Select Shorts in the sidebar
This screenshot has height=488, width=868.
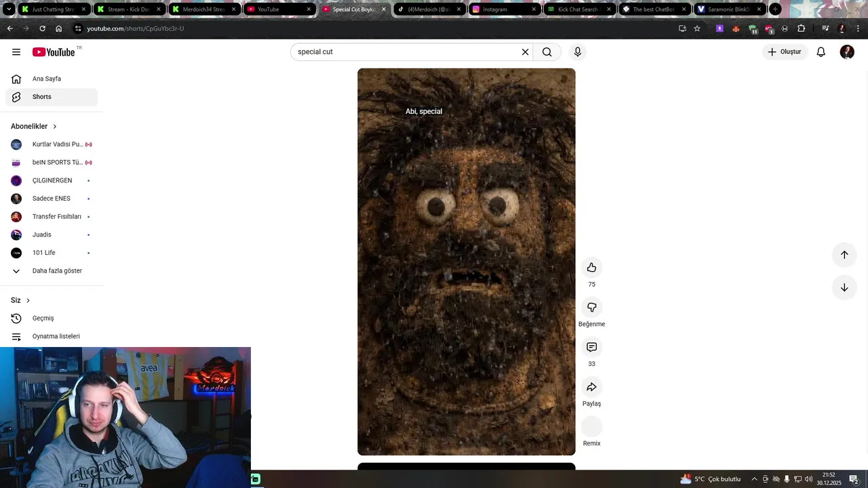(52, 97)
